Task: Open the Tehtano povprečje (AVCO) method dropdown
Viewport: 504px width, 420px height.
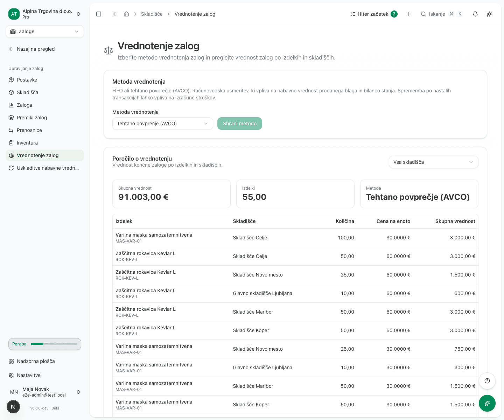Action: tap(163, 124)
